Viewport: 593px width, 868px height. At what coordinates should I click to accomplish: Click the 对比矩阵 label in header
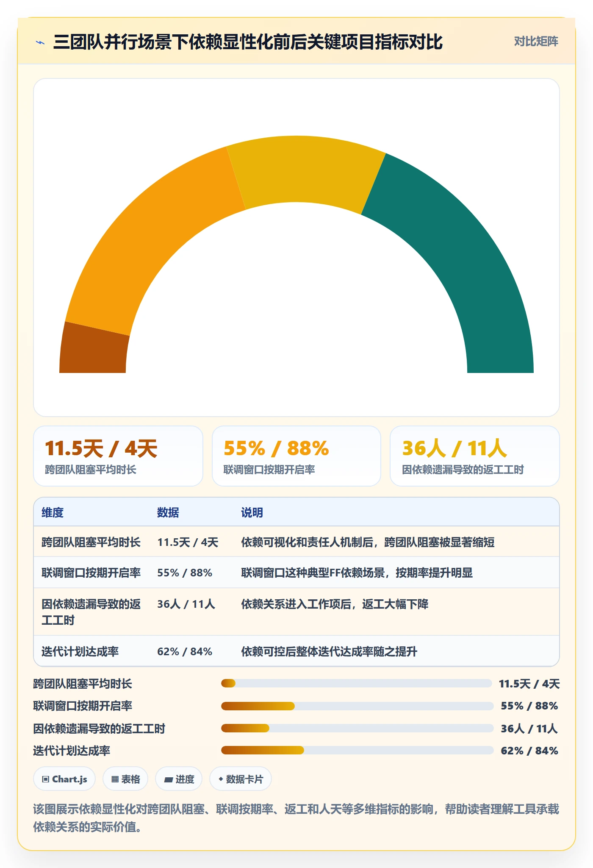(x=536, y=42)
